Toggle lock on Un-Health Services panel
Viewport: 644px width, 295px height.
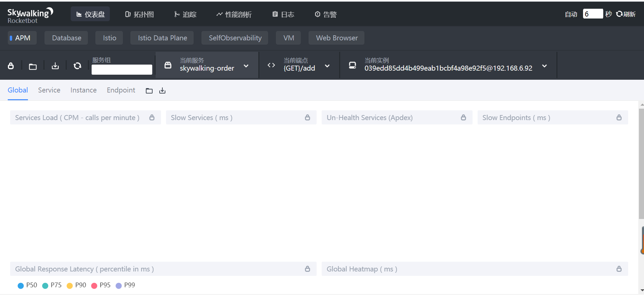(463, 117)
